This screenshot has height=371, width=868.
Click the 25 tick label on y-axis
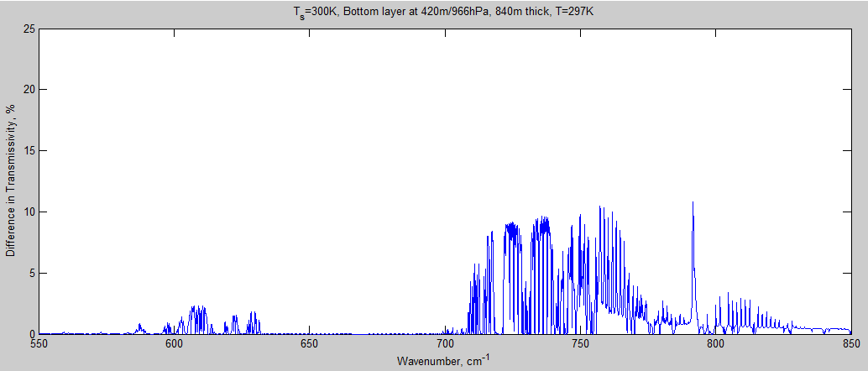[x=29, y=29]
